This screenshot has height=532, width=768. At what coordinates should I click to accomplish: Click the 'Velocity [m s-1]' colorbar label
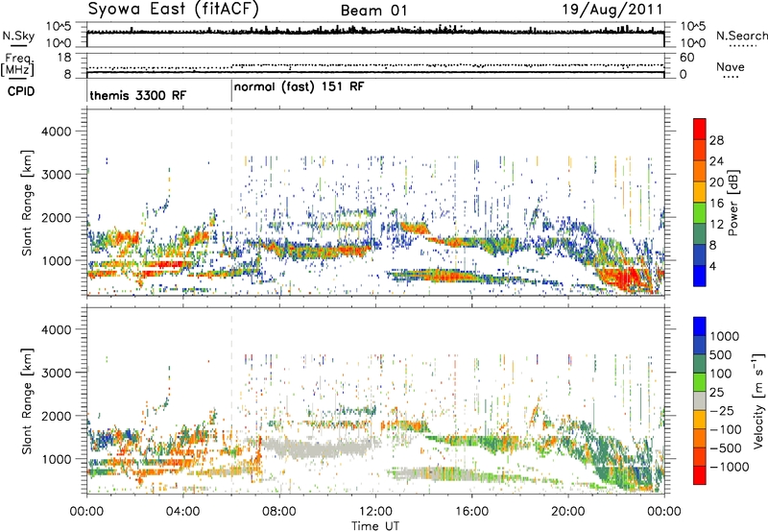[758, 400]
